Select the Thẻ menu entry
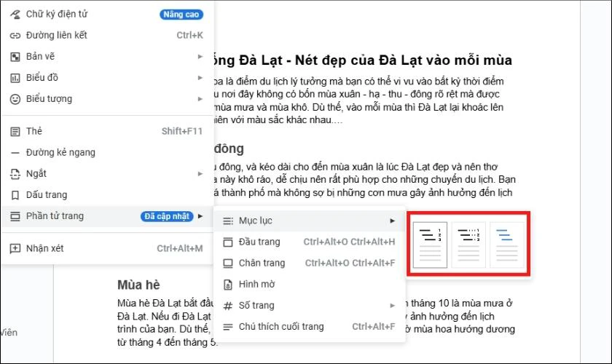Image resolution: width=612 pixels, height=364 pixels. [107, 132]
